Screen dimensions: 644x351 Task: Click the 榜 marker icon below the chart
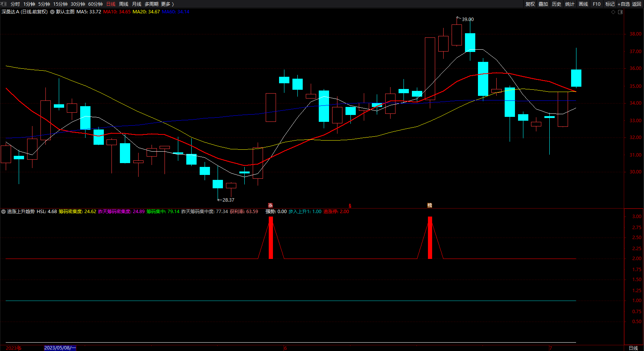[x=429, y=205]
